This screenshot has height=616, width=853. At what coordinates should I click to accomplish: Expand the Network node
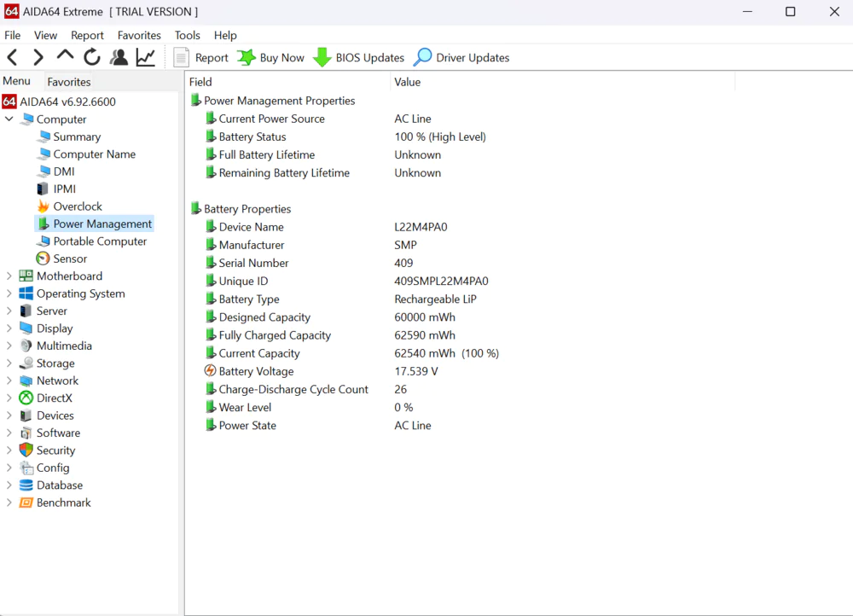click(x=9, y=381)
